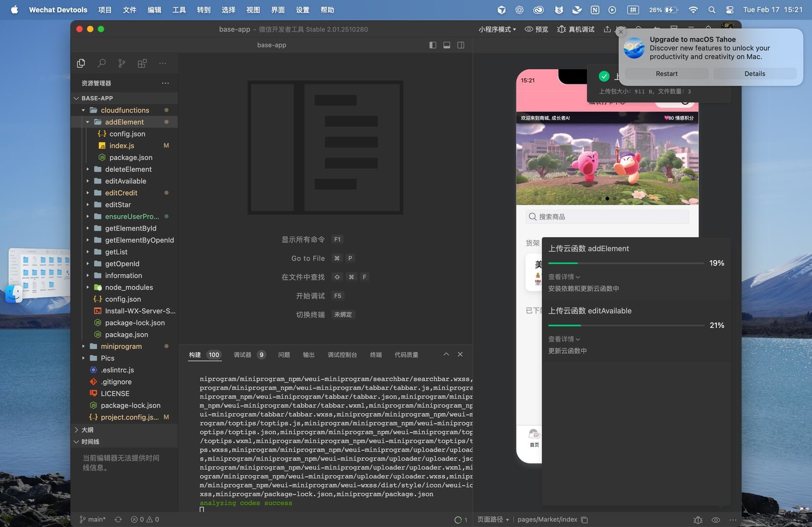Open the Source Control view icon
Viewport: 812px width, 527px height.
point(122,63)
